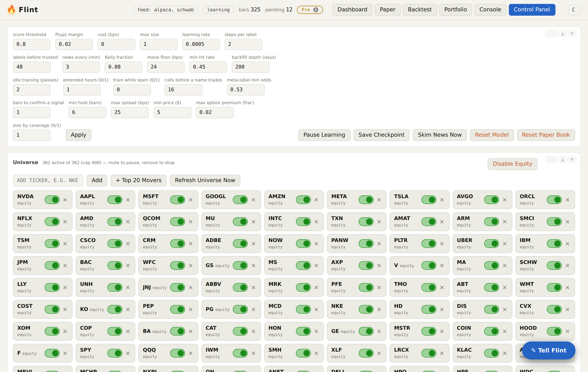Focus the Kelly fraction field
The width and height of the screenshot is (588, 372).
123,67
